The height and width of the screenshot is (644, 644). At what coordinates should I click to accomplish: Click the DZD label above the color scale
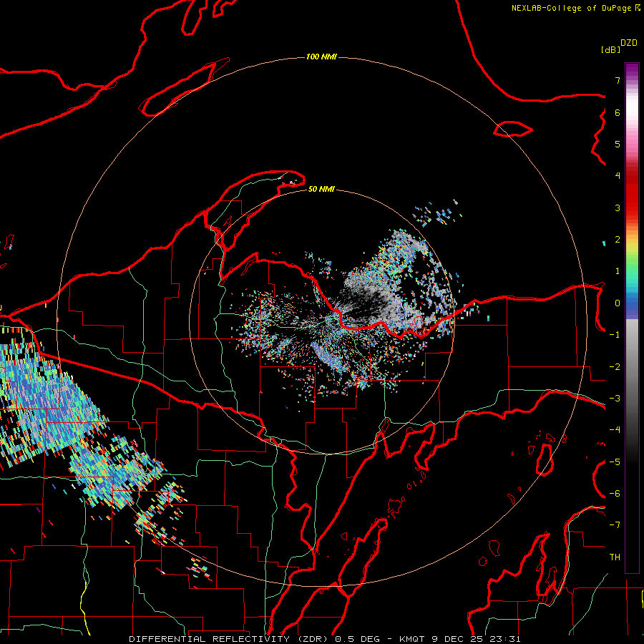pos(629,43)
